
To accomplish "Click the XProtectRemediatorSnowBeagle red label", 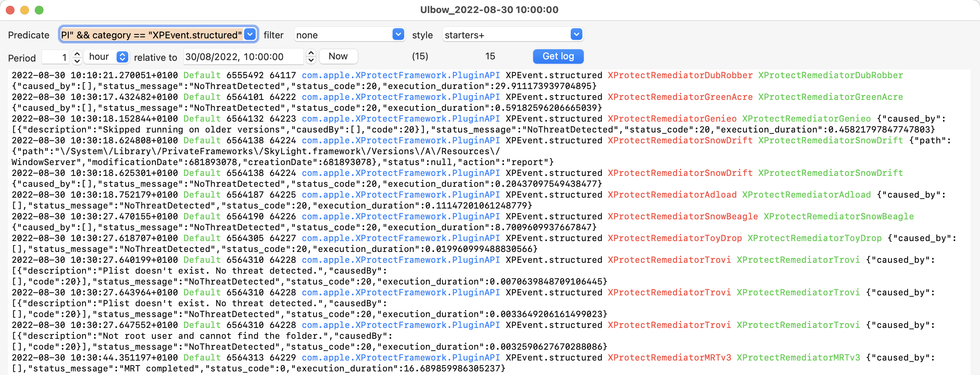I will coord(683,216).
